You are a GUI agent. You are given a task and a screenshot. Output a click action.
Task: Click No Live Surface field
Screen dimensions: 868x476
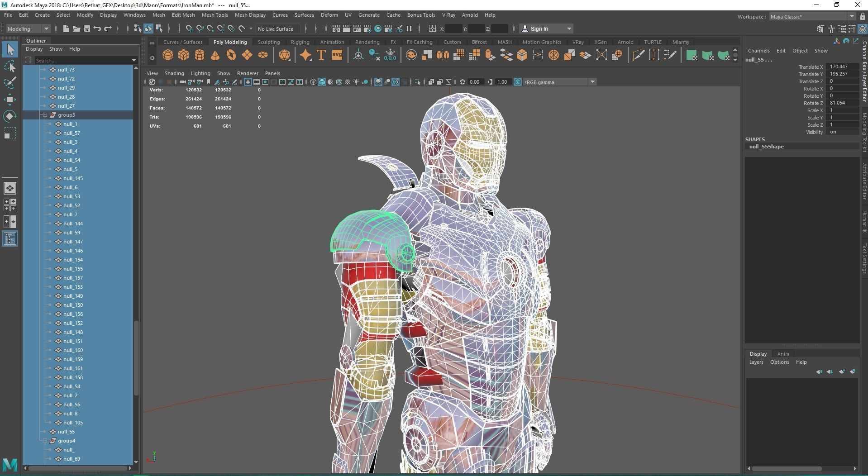(x=278, y=29)
